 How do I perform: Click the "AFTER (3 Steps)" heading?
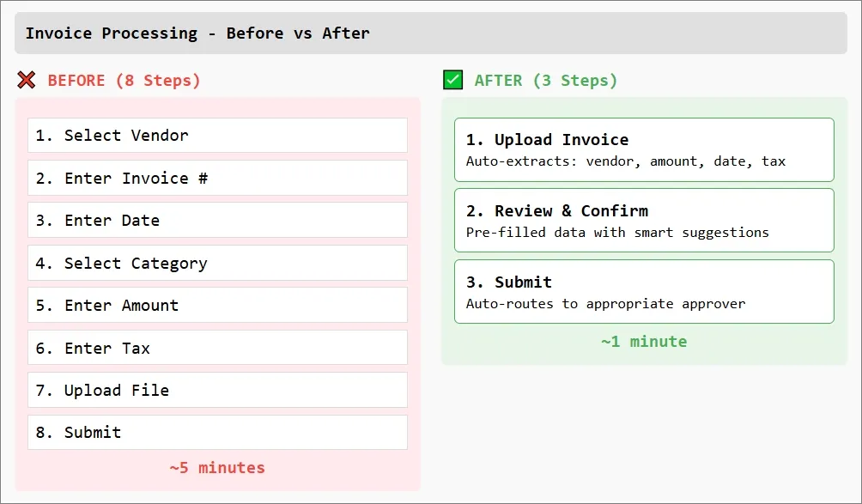pyautogui.click(x=545, y=81)
